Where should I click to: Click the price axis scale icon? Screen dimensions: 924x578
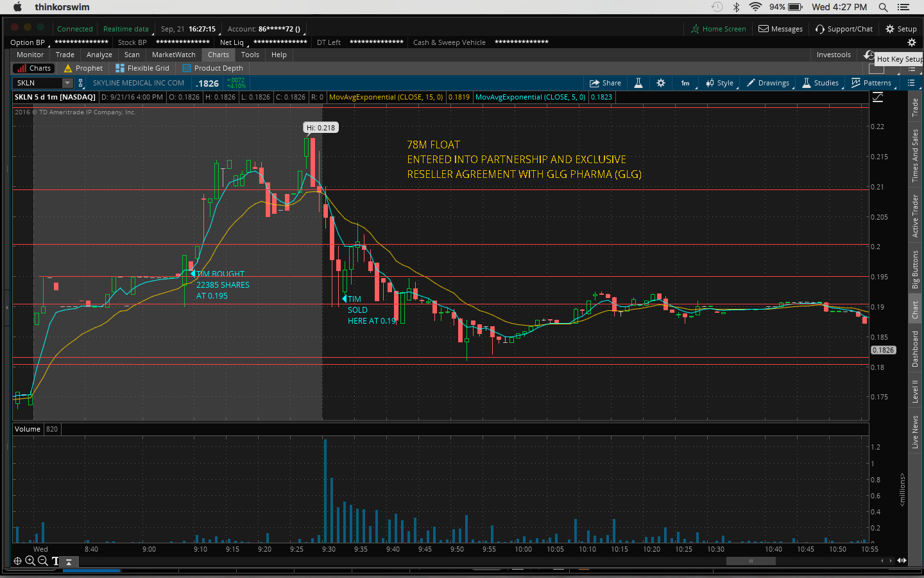tap(878, 97)
